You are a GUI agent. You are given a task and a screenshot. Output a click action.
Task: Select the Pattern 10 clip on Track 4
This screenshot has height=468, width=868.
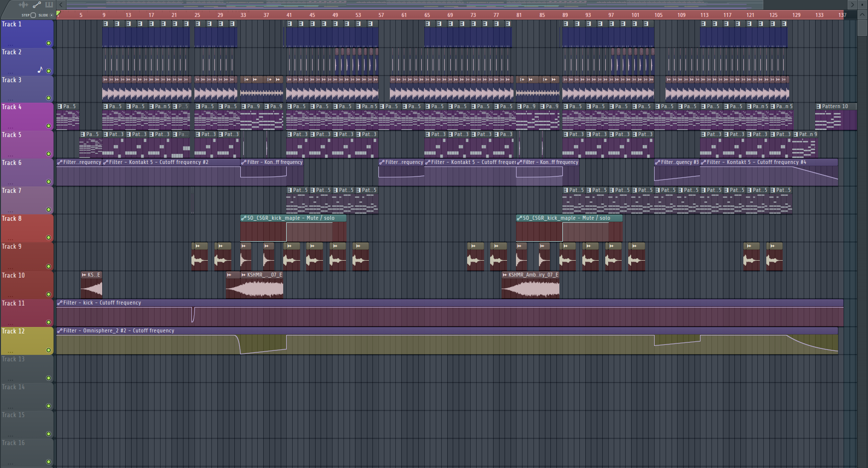point(836,117)
